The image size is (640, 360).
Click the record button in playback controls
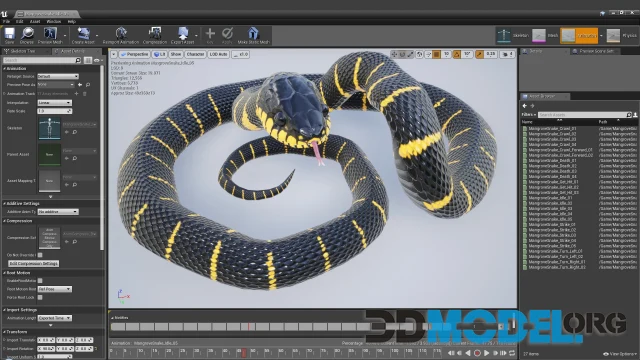tap(477, 353)
